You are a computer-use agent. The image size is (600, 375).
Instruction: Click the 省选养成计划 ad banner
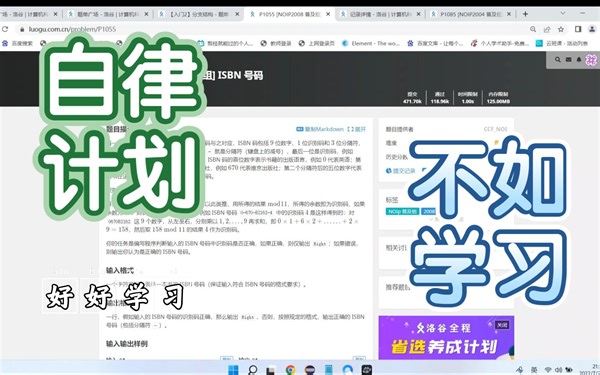(x=446, y=338)
